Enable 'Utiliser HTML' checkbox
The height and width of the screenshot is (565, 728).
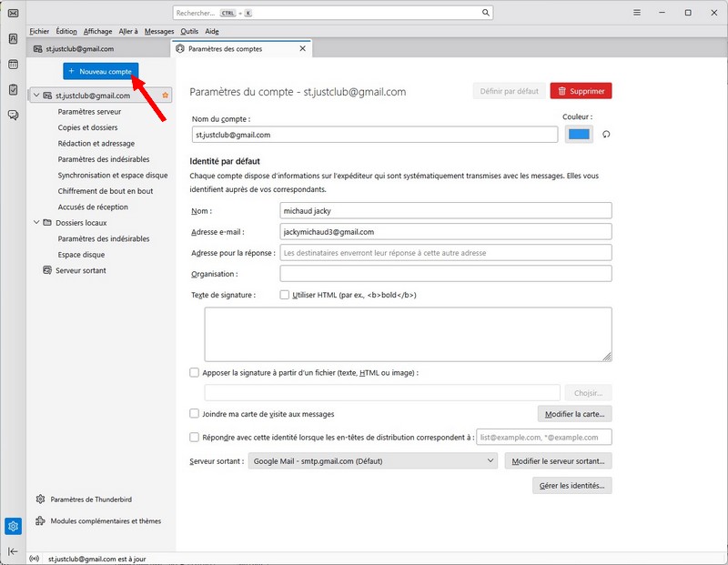click(285, 295)
